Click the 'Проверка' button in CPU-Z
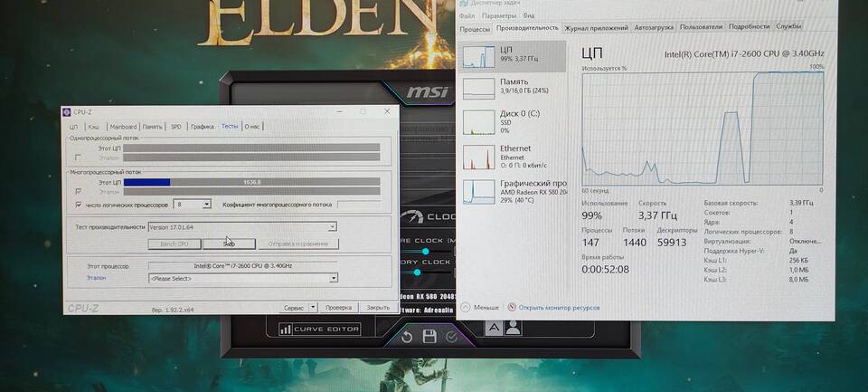This screenshot has width=868, height=392. tap(339, 307)
